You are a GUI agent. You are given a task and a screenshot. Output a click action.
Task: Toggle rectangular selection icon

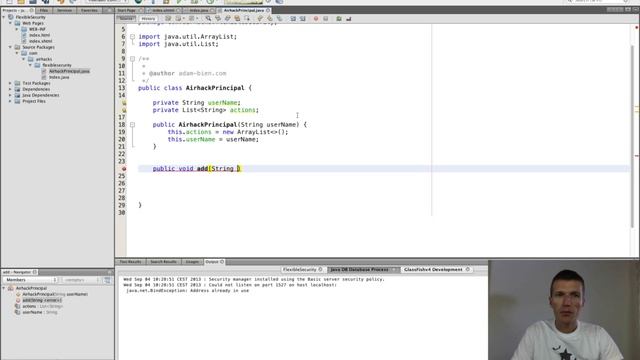click(x=247, y=18)
